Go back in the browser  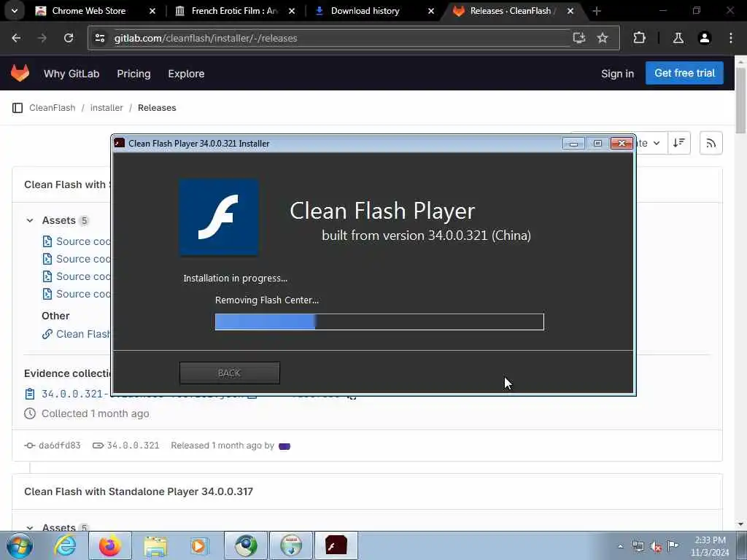pos(16,38)
